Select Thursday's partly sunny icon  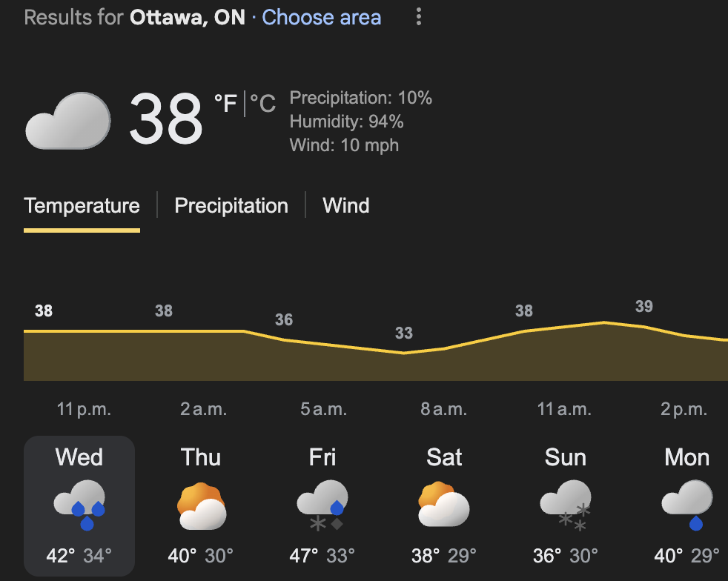[202, 506]
